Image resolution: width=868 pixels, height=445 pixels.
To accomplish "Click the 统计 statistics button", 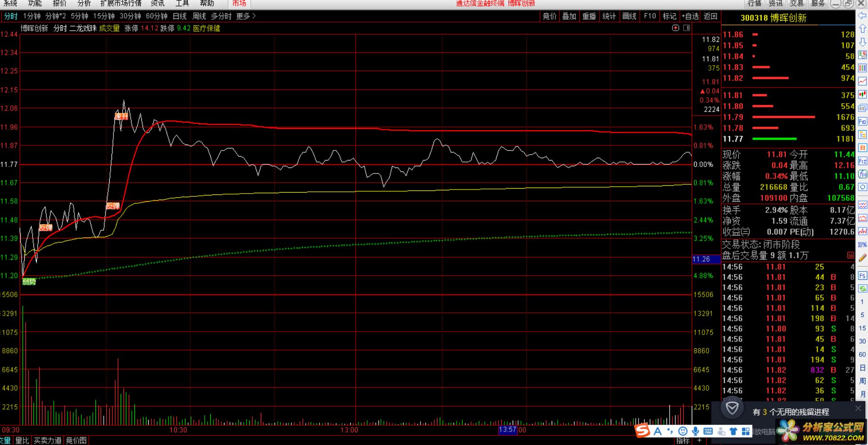I will click(x=609, y=16).
